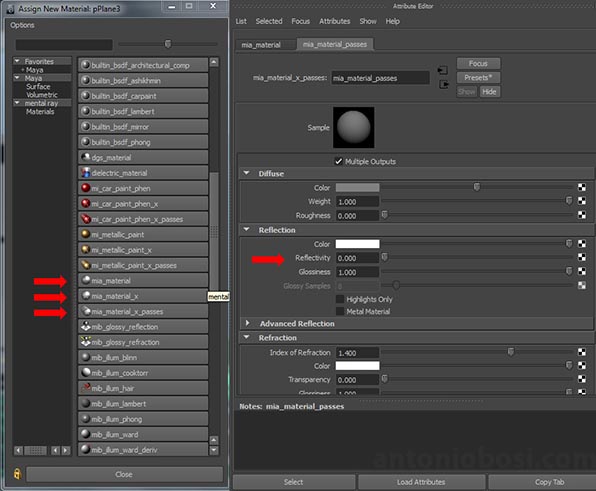The width and height of the screenshot is (596, 491).
Task: Open the Attributes menu
Action: coord(334,21)
